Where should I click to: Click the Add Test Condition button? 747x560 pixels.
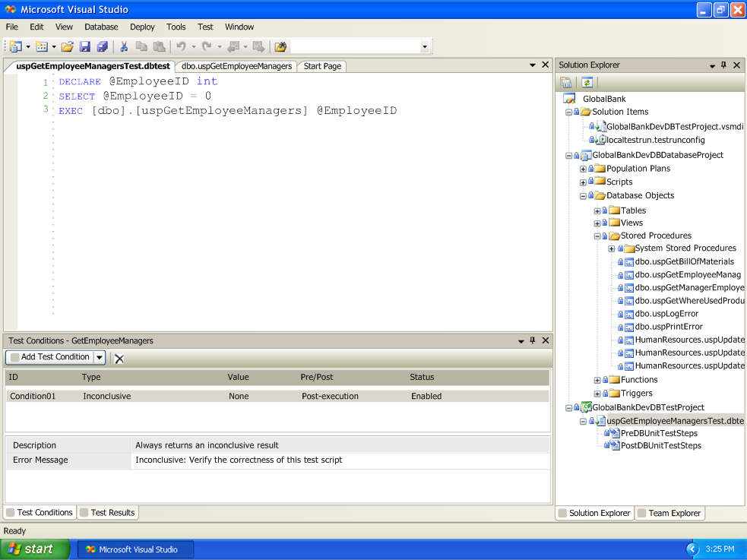[50, 357]
